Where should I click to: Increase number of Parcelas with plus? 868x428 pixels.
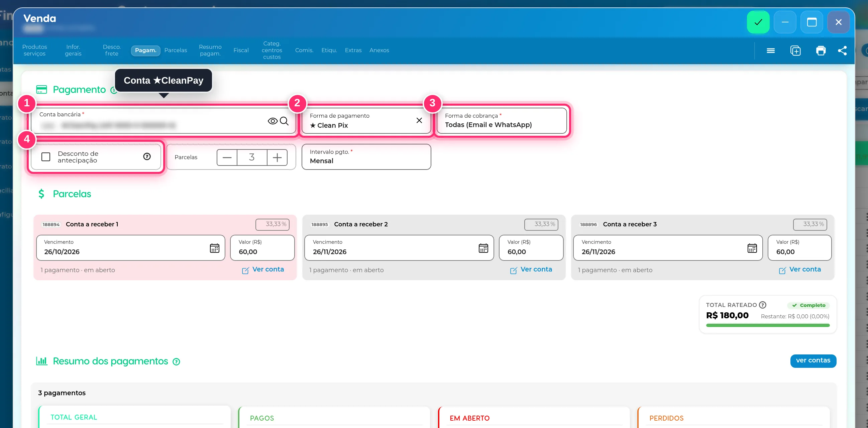[x=277, y=157]
